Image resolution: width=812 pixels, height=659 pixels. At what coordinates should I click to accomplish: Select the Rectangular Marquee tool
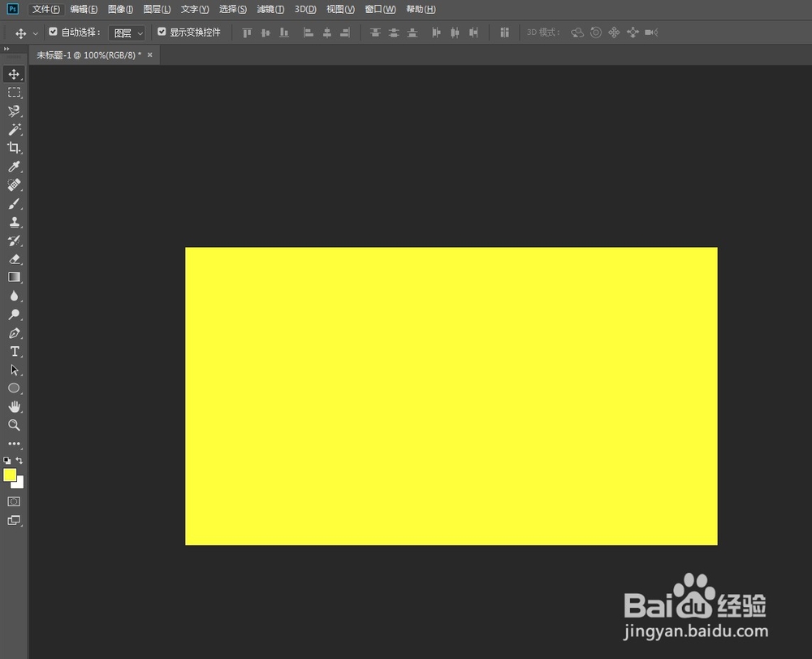[x=14, y=93]
